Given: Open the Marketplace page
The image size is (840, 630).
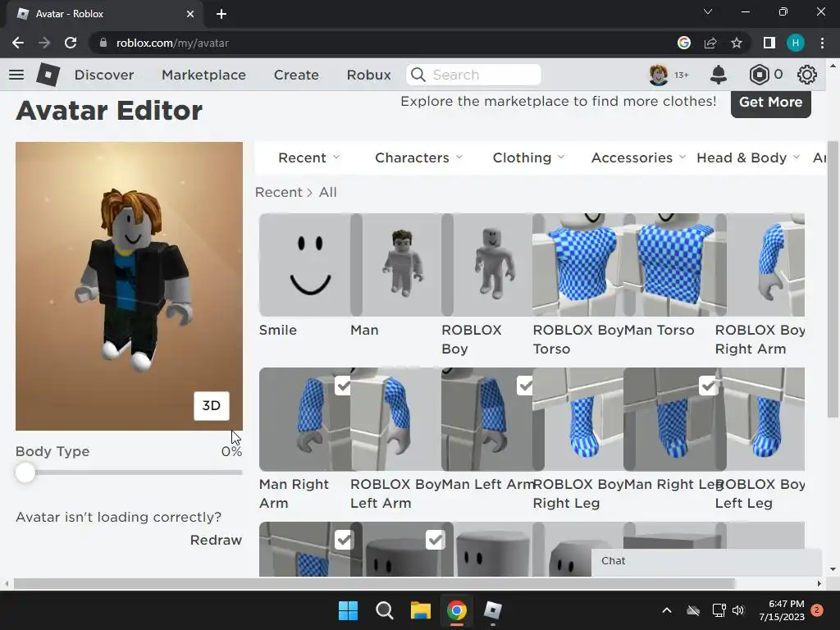Looking at the screenshot, I should [203, 75].
